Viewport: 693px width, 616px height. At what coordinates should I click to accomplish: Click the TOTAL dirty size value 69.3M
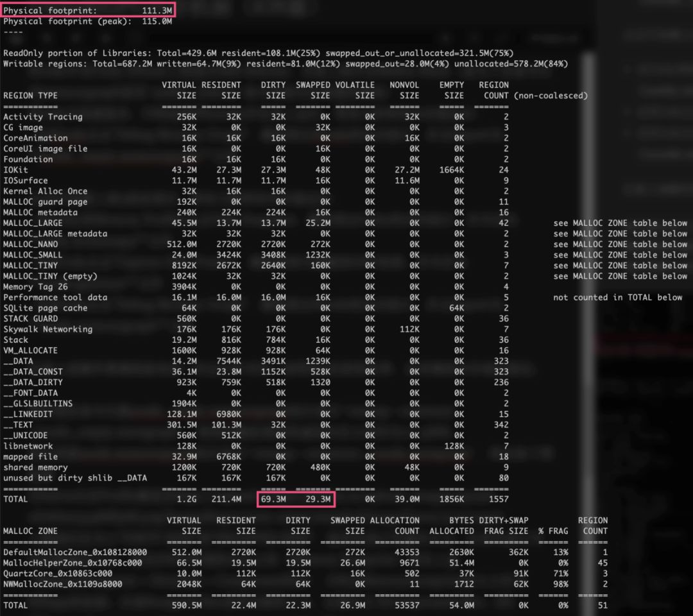pos(273,499)
